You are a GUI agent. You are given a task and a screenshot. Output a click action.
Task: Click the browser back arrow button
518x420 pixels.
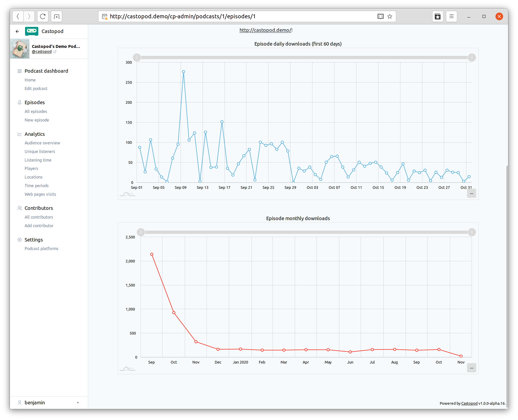pyautogui.click(x=18, y=16)
